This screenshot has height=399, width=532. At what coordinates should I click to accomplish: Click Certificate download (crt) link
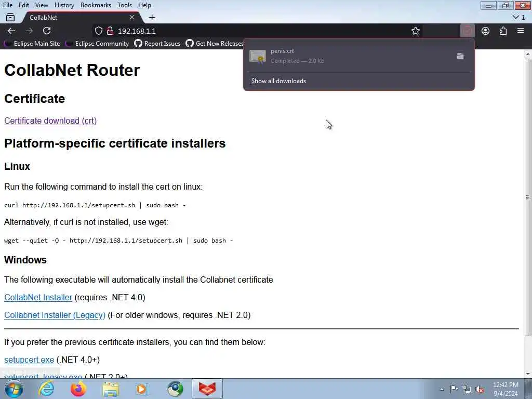50,121
